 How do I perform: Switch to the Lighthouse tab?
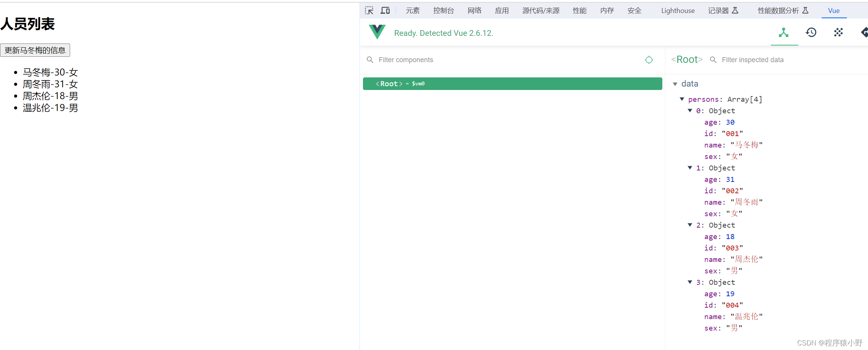(678, 11)
